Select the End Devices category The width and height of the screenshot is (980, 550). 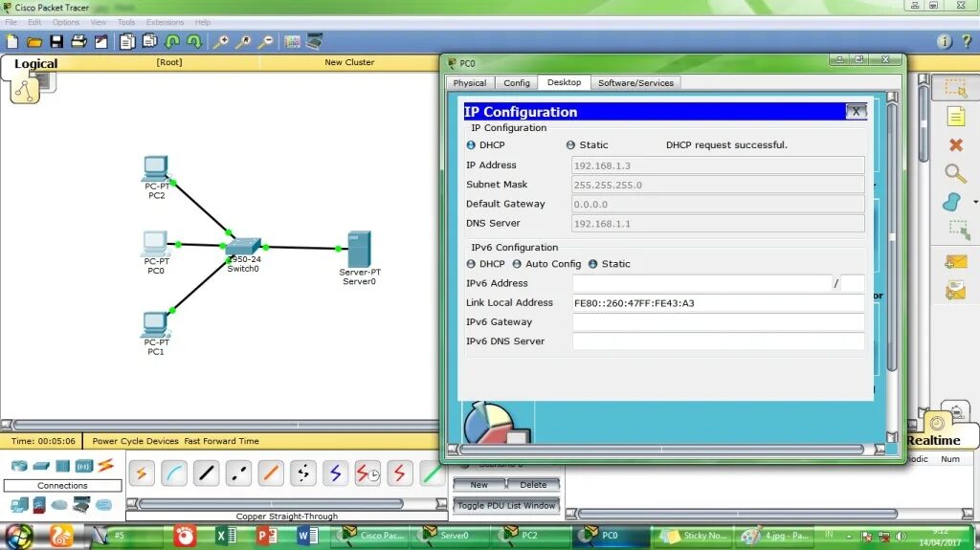coord(19,504)
